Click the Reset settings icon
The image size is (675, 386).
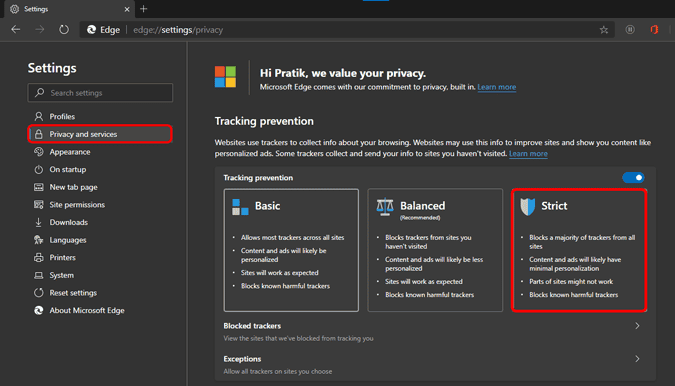click(x=39, y=293)
